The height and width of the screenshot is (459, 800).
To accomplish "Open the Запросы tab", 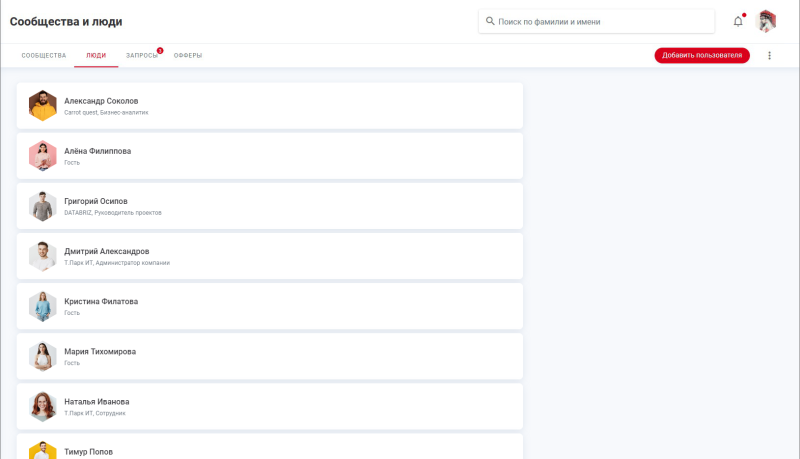I will point(141,56).
